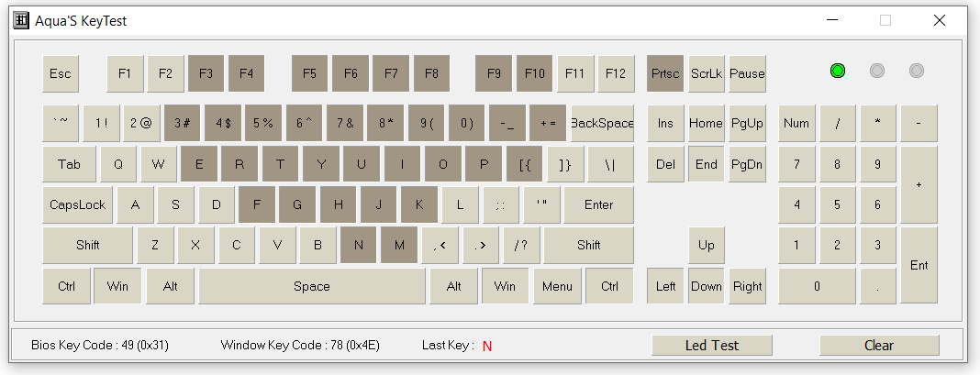Click the CapsLock key
This screenshot has height=375, width=980.
(78, 205)
